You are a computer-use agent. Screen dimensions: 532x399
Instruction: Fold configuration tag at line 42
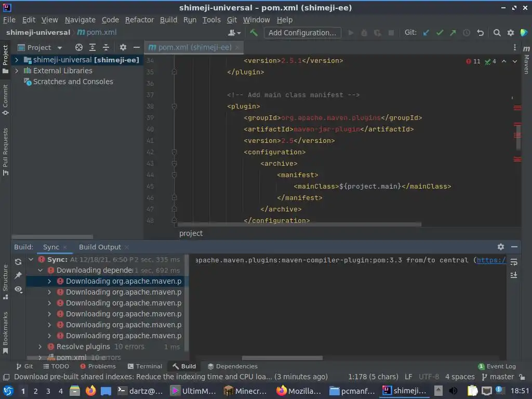pyautogui.click(x=174, y=152)
